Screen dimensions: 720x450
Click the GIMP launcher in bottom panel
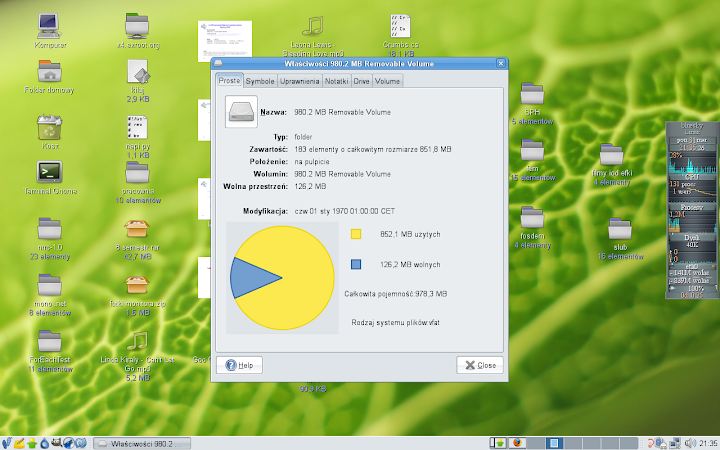(x=56, y=443)
